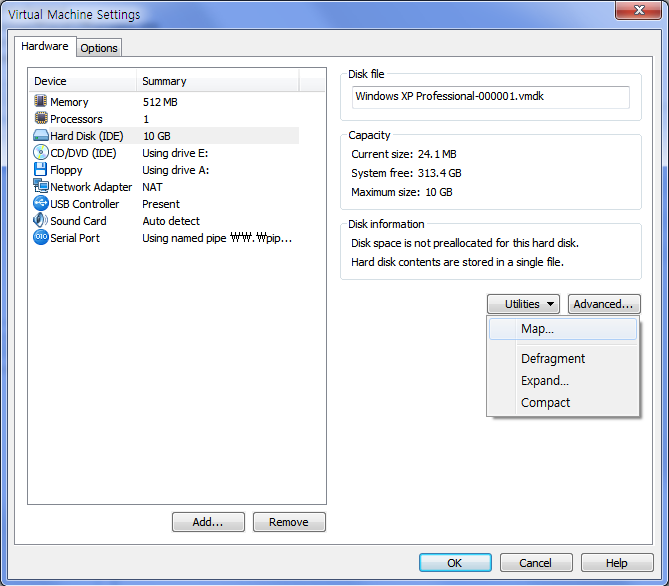The height and width of the screenshot is (586, 669).
Task: Click the 'Auto detect' sound summary
Action: pos(171,221)
